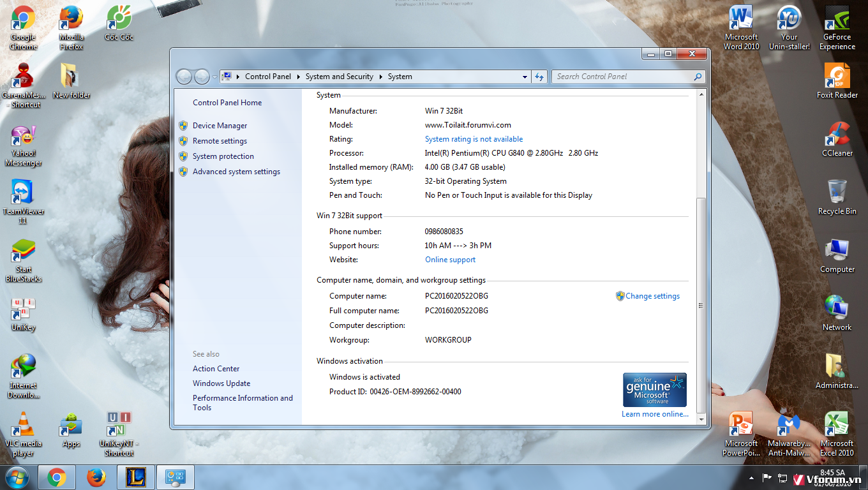Open Recycle Bin on desktop
Screen dimensions: 868x490
point(837,197)
